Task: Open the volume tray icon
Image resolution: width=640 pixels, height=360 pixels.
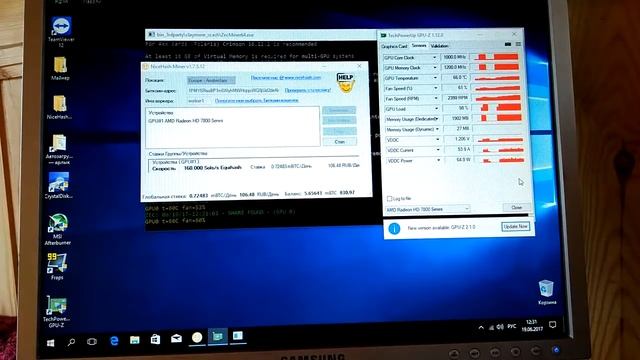Action: click(x=500, y=327)
